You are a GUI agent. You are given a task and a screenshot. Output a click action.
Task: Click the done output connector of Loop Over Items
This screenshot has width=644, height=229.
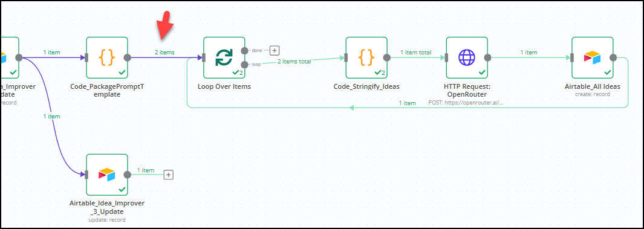coord(245,51)
